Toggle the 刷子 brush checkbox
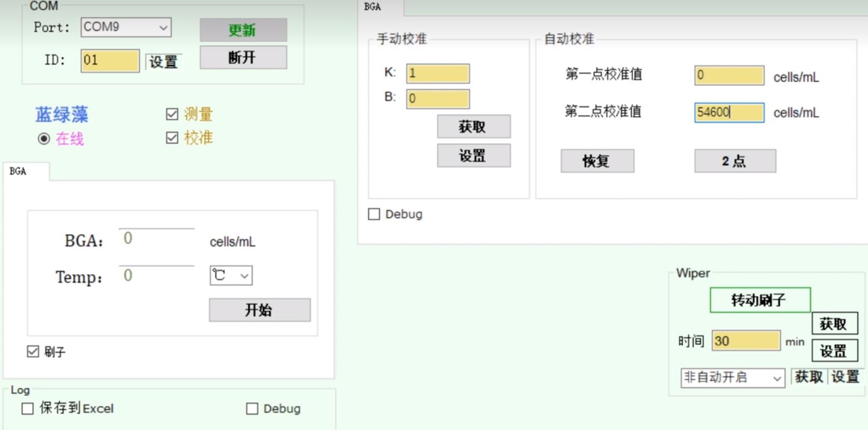 tap(33, 352)
